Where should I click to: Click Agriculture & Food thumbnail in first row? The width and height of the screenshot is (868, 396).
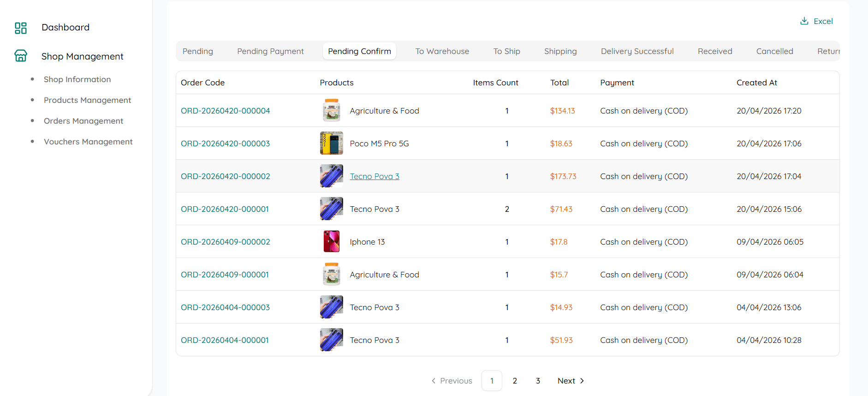pos(331,111)
